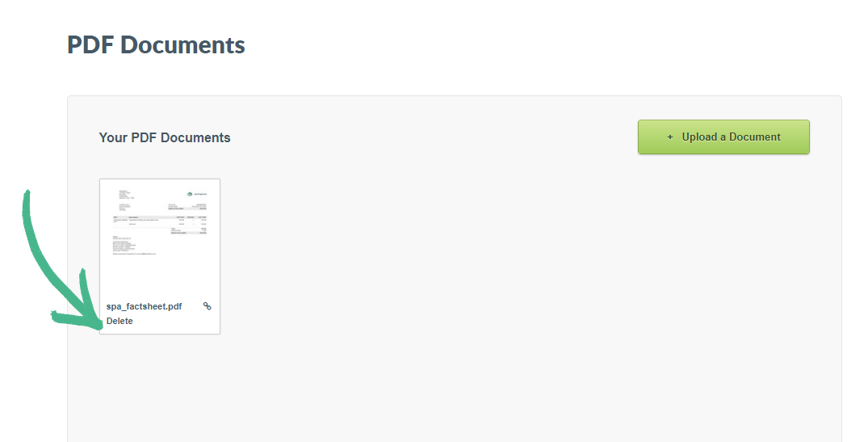Click the top tail of the green arrow
The width and height of the screenshot is (868, 442).
pyautogui.click(x=27, y=194)
